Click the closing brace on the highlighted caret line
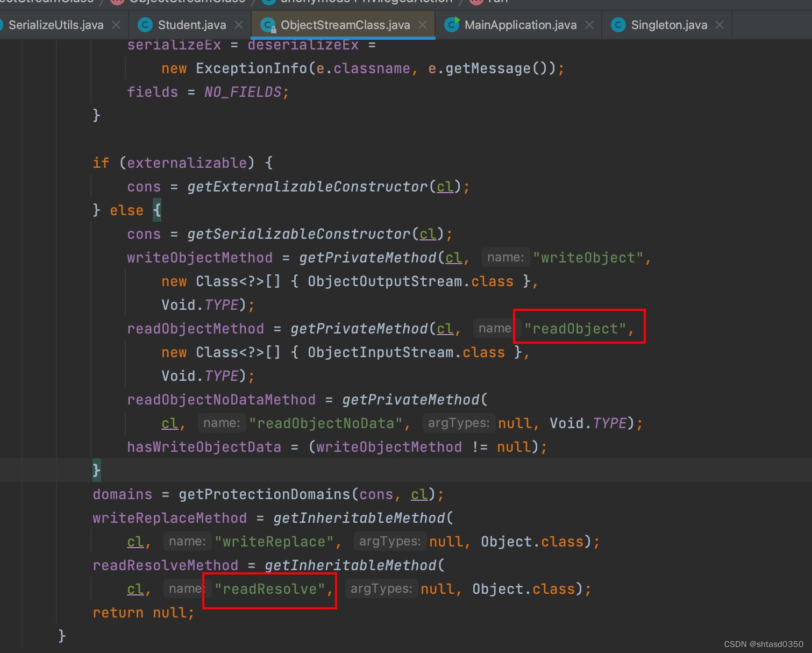This screenshot has height=653, width=812. pyautogui.click(x=96, y=471)
